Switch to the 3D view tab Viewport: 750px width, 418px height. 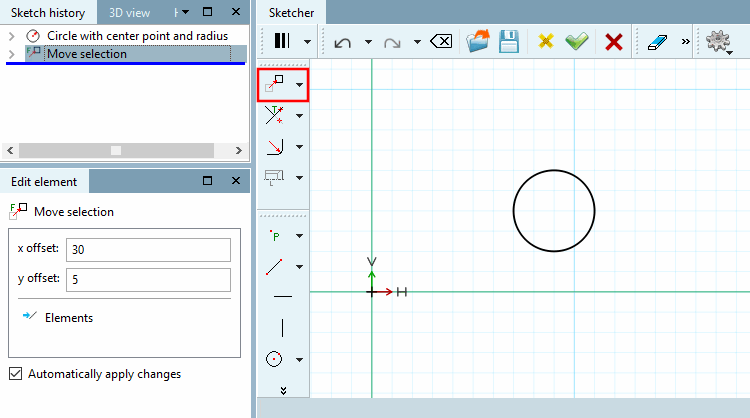tap(129, 13)
